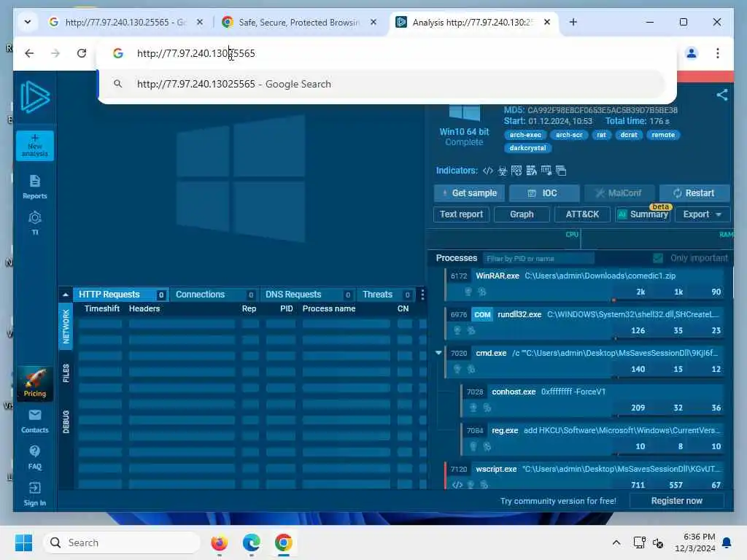Collapse the cmd.exe process tree
Image resolution: width=747 pixels, height=560 pixels.
[x=438, y=353]
